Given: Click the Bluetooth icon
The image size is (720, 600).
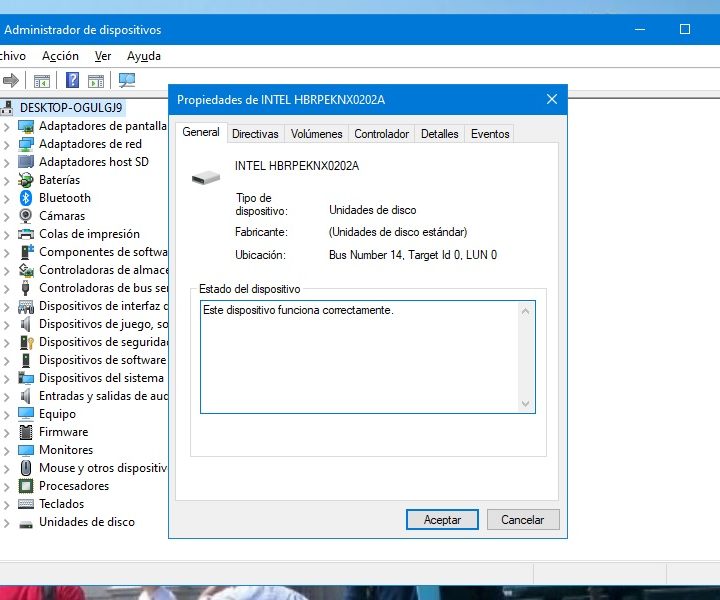Looking at the screenshot, I should tap(26, 198).
